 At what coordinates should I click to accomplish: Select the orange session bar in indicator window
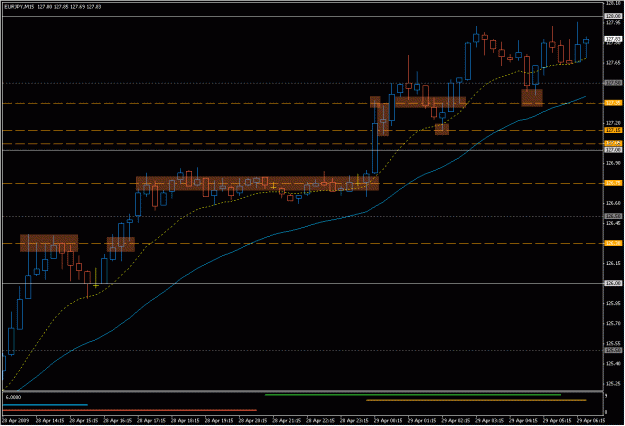[476, 400]
